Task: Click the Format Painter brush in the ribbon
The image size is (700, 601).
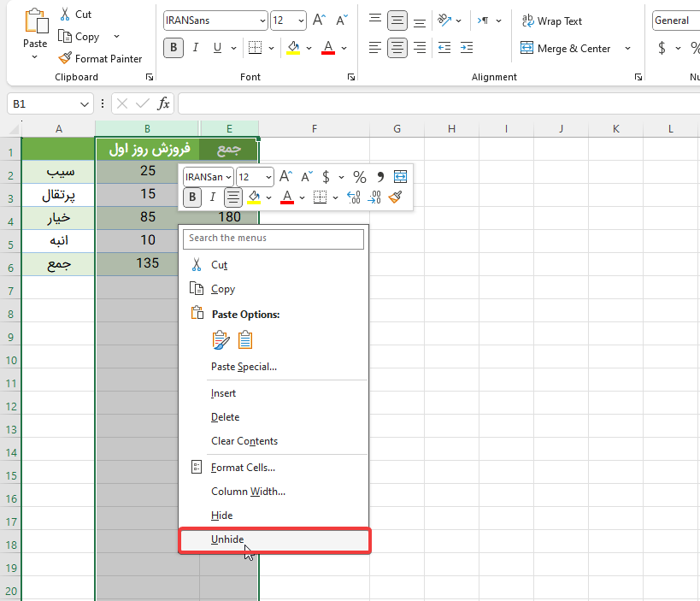Action: coord(65,58)
